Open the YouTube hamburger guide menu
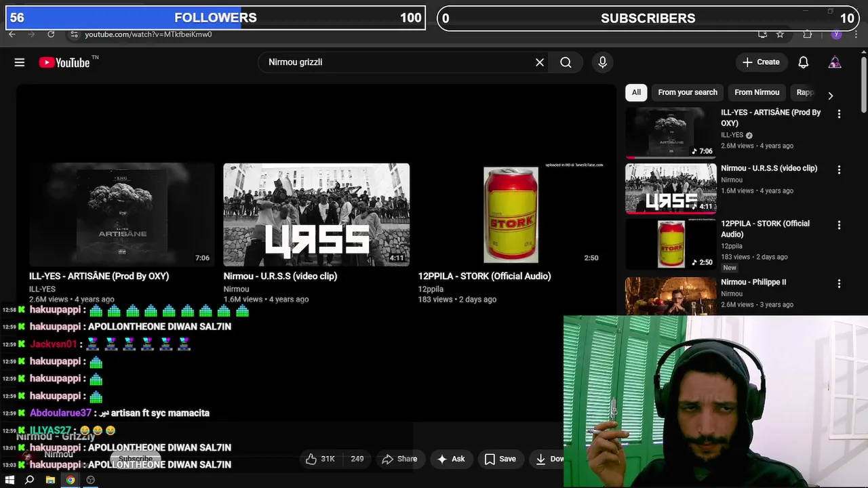Image resolution: width=868 pixels, height=488 pixels. pos(20,62)
